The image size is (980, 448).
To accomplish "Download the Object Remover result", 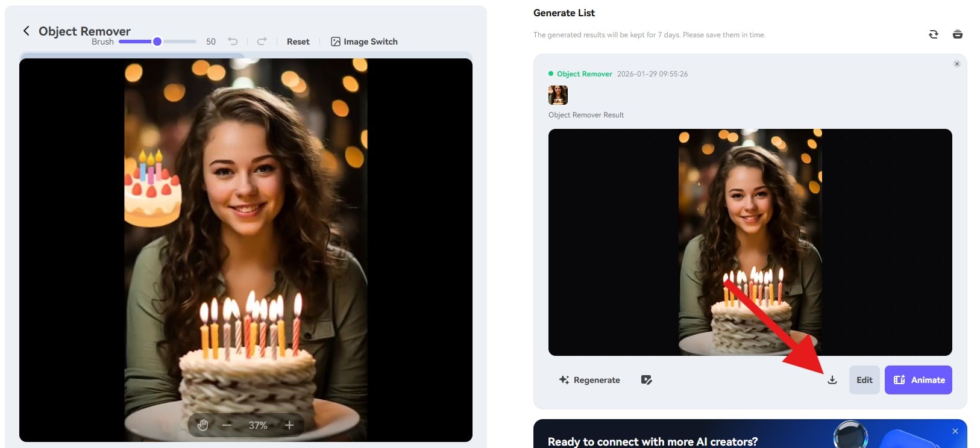I will pyautogui.click(x=832, y=380).
